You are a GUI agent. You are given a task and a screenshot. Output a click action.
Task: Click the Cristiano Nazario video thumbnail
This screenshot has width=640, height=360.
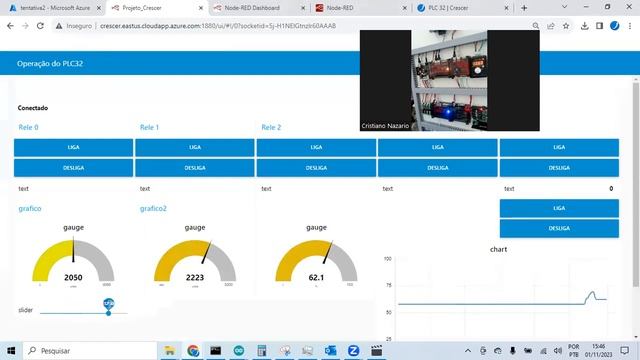pyautogui.click(x=449, y=80)
